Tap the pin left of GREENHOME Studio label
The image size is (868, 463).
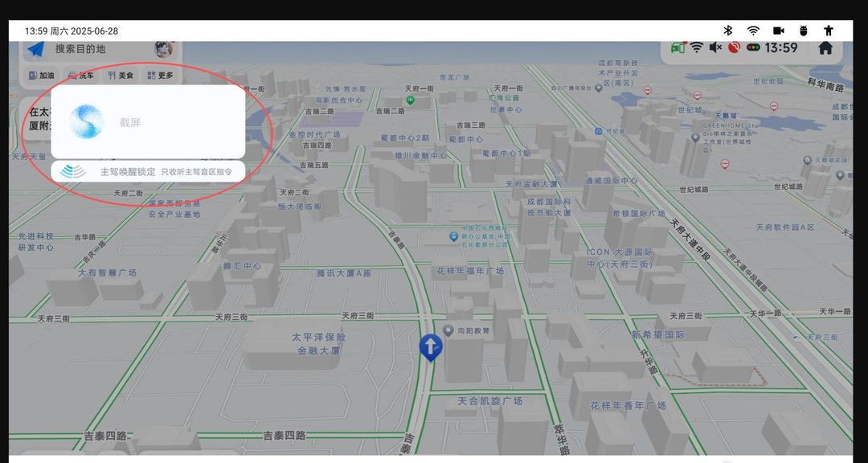tap(695, 137)
